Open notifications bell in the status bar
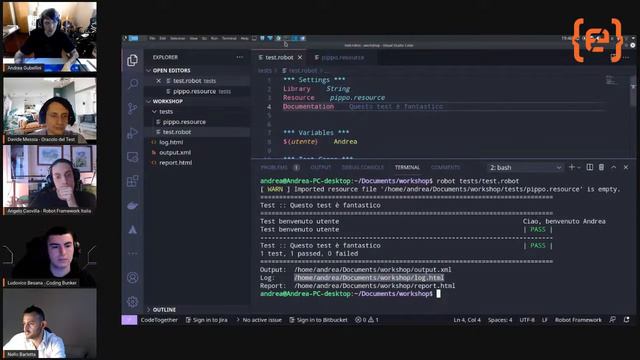Viewport: 640px width, 360px height. (x=627, y=320)
